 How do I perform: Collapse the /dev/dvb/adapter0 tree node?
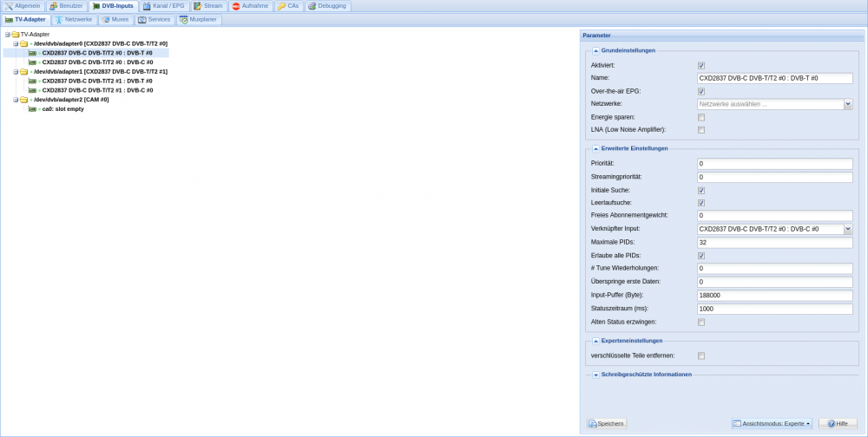tap(16, 43)
